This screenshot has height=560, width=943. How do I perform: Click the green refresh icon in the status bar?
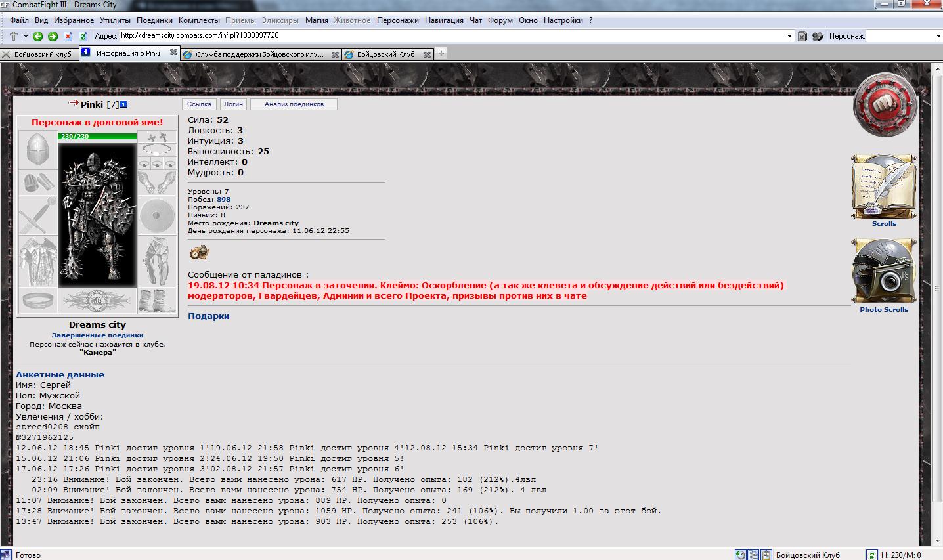[871, 555]
